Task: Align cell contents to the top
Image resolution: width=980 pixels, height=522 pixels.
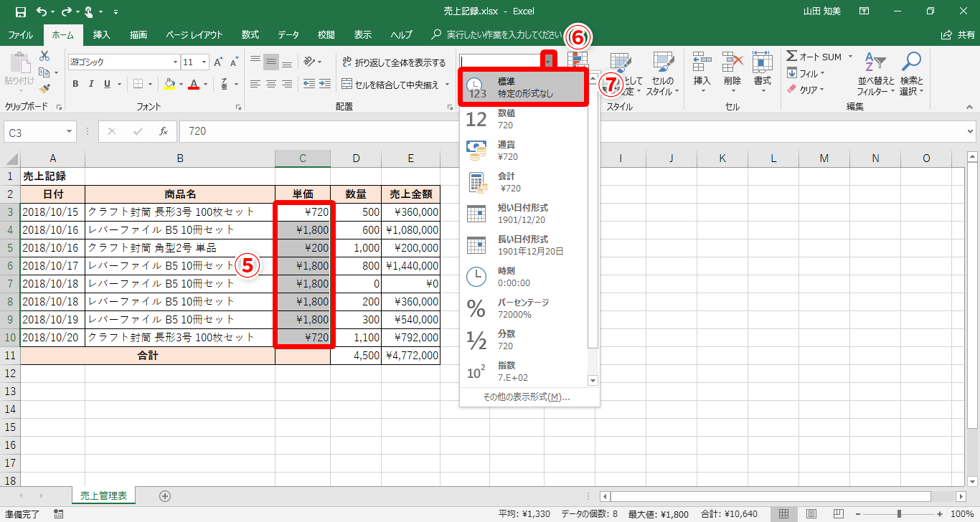Action: (x=255, y=62)
